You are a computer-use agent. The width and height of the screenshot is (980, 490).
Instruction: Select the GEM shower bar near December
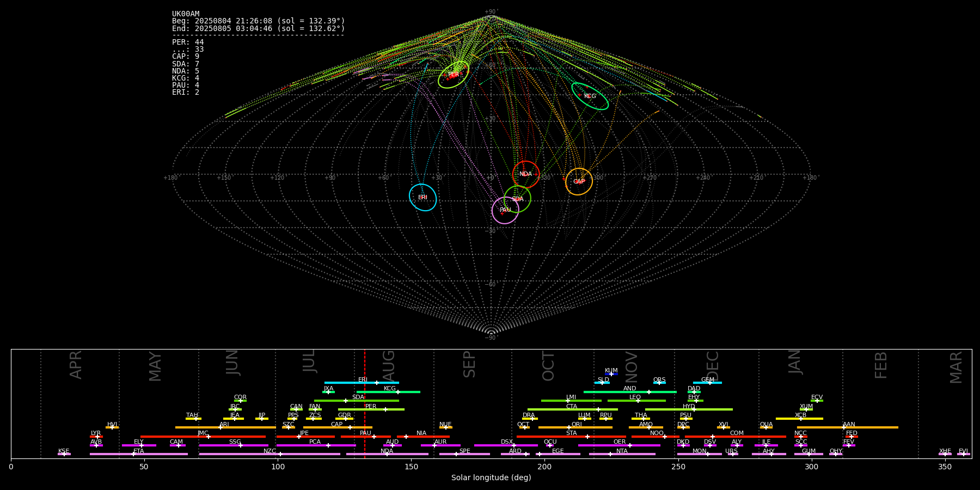[x=707, y=383]
